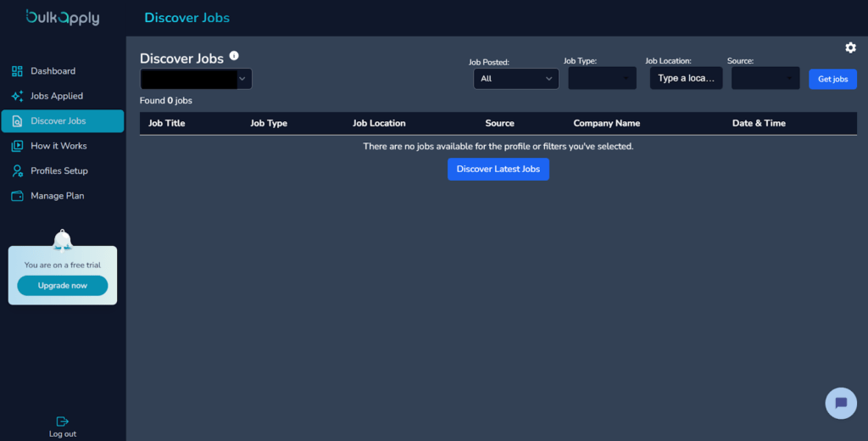Image resolution: width=868 pixels, height=441 pixels.
Task: Click the Upgrade now button
Action: 63,286
